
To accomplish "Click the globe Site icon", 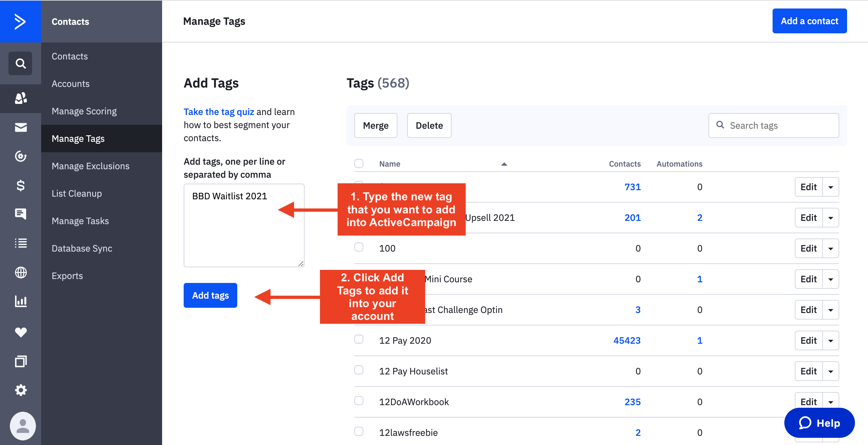I will coord(21,272).
